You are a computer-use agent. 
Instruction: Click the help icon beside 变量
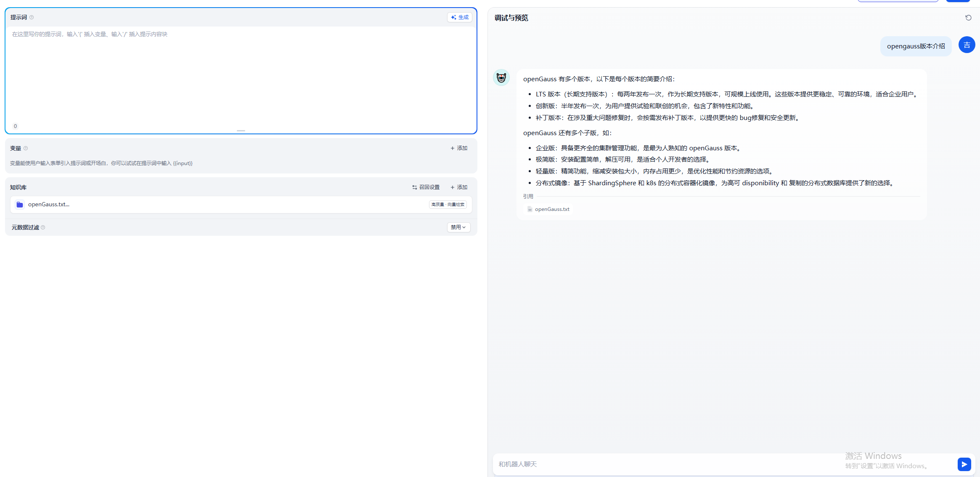(26, 148)
